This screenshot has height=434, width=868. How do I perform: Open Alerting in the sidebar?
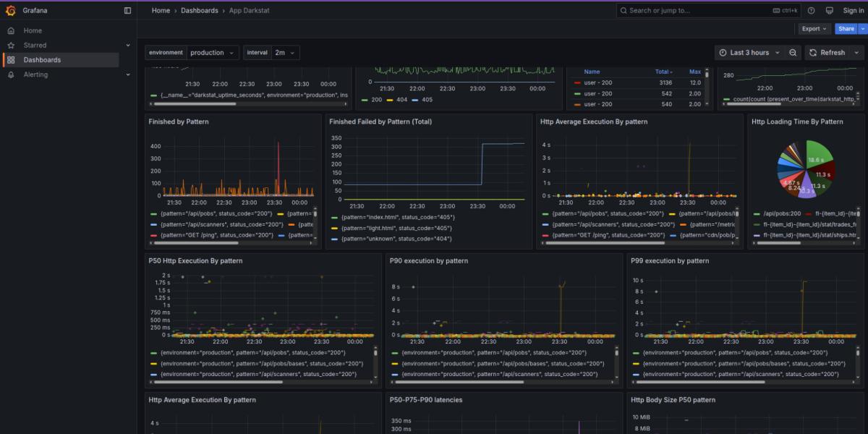click(35, 75)
